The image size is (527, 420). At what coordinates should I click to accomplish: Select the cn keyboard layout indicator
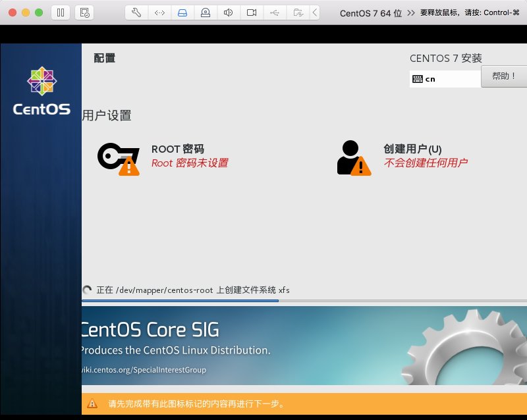[445, 79]
